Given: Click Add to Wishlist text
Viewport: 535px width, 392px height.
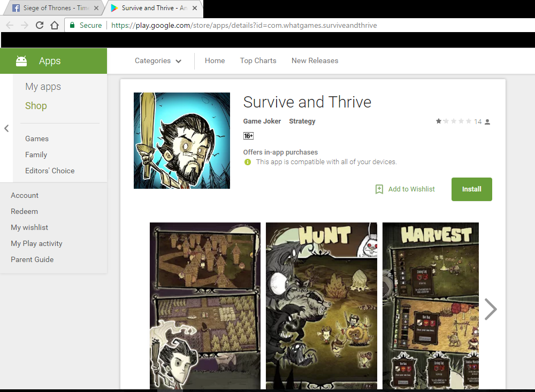Looking at the screenshot, I should click(x=411, y=189).
